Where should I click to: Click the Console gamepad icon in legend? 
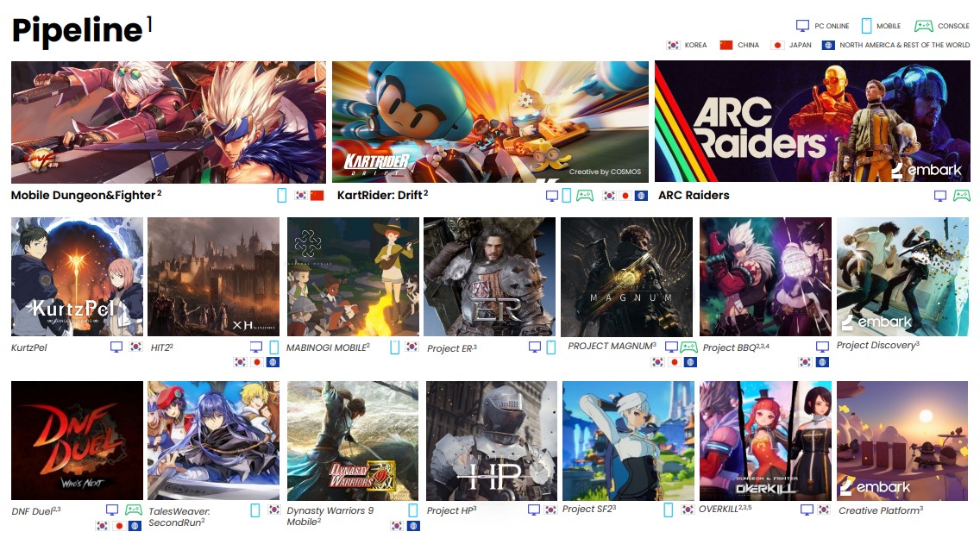tap(923, 26)
